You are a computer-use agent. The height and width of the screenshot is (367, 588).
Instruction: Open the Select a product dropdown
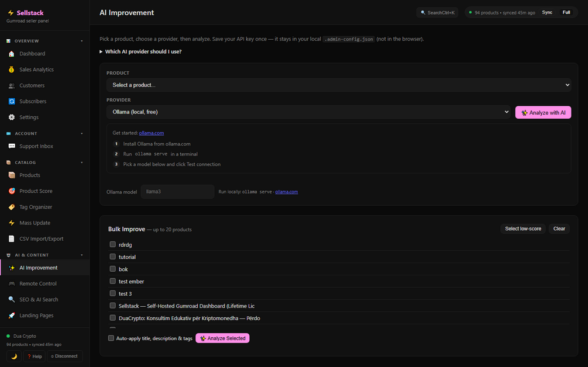[339, 85]
